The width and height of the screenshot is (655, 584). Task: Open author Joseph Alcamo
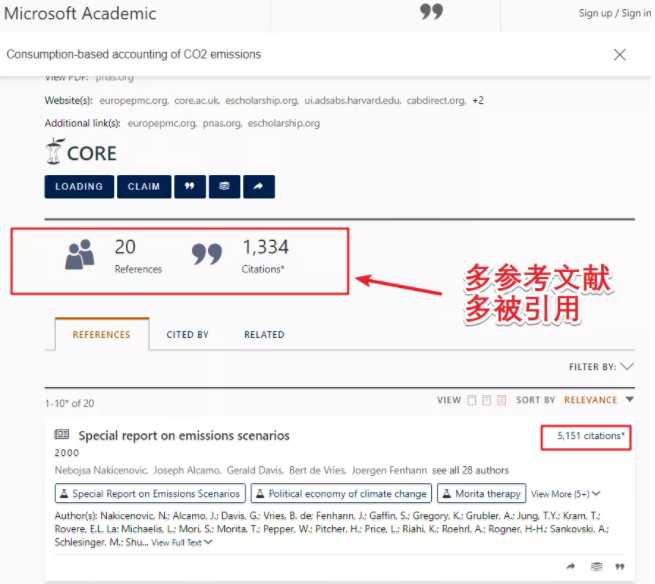click(187, 470)
